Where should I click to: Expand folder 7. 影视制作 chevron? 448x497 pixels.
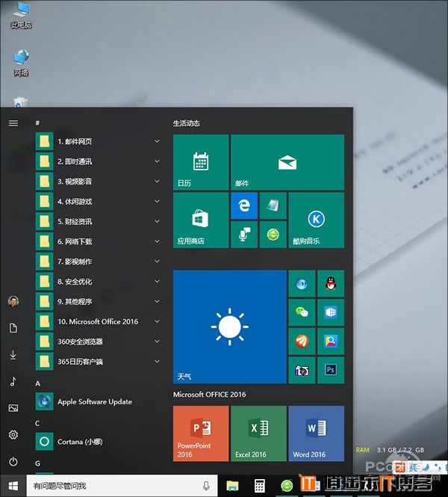coord(157,261)
